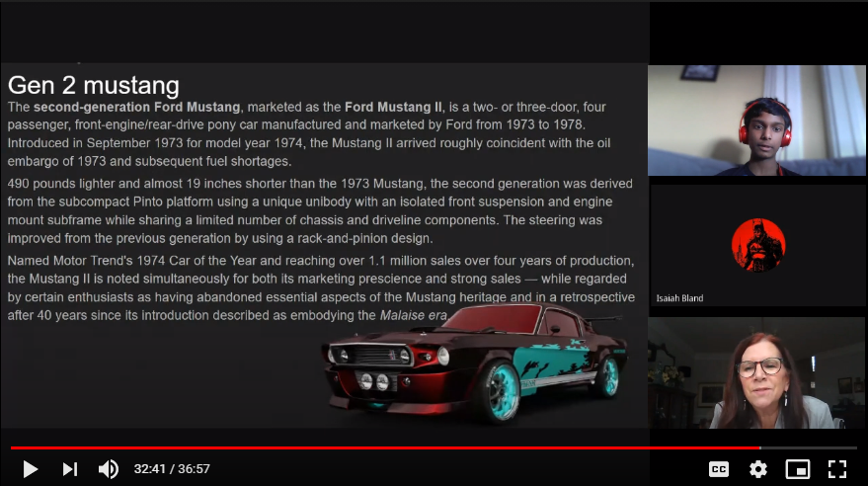Viewport: 868px width, 486px height.
Task: Click Isaiah Bland's red avatar icon
Action: (x=757, y=246)
